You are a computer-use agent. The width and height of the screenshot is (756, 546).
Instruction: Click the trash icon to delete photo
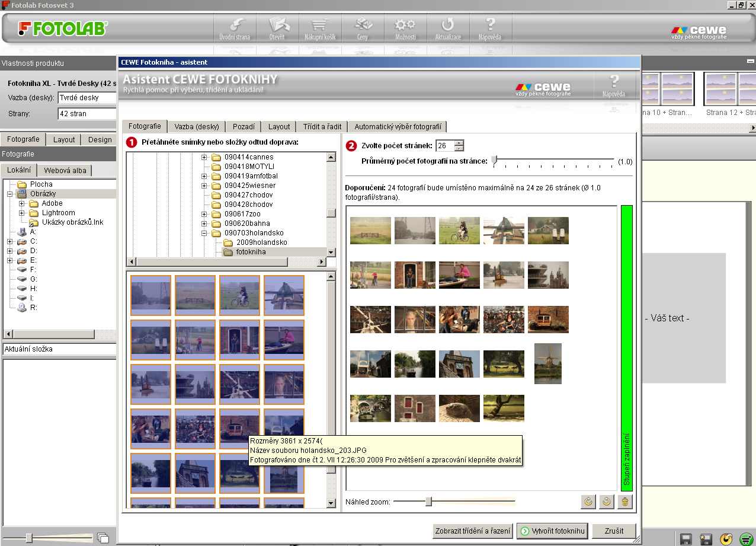click(624, 502)
